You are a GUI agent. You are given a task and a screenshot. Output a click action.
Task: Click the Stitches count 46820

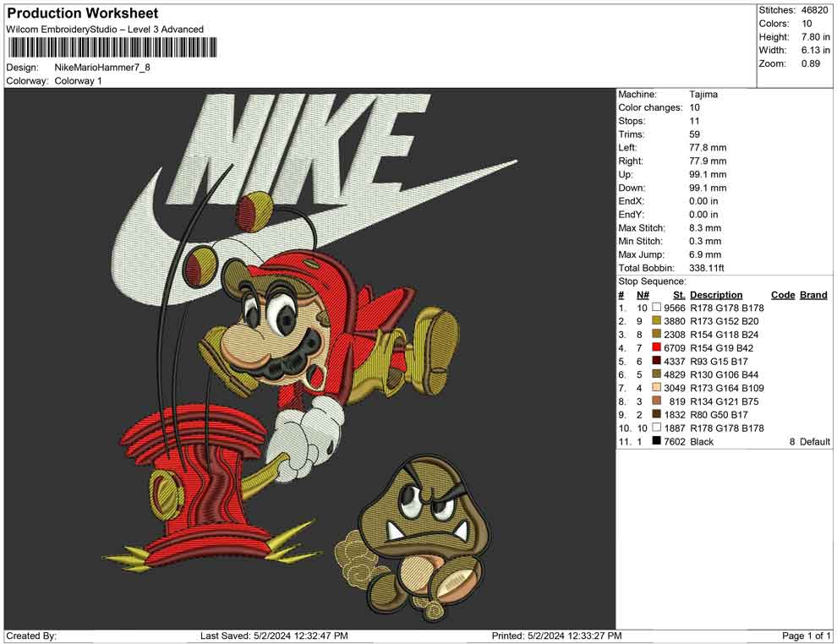(814, 10)
